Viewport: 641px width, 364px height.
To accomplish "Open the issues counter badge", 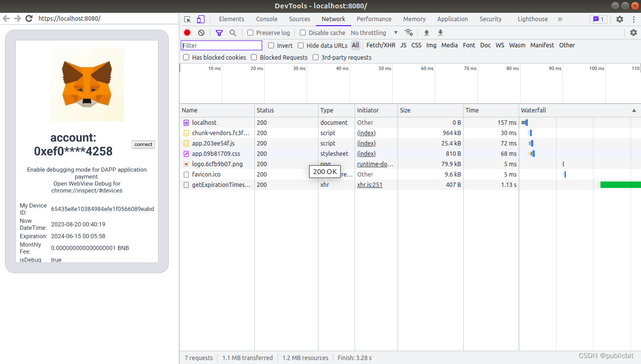I will (599, 19).
